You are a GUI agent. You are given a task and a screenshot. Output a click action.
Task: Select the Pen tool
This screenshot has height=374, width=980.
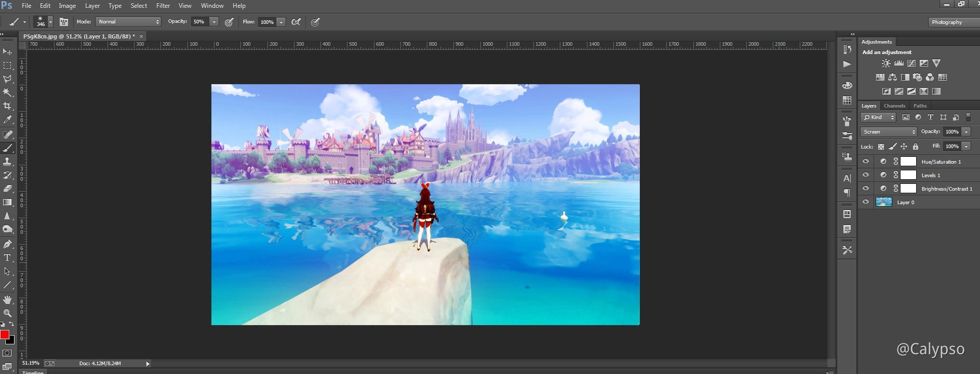pyautogui.click(x=7, y=244)
